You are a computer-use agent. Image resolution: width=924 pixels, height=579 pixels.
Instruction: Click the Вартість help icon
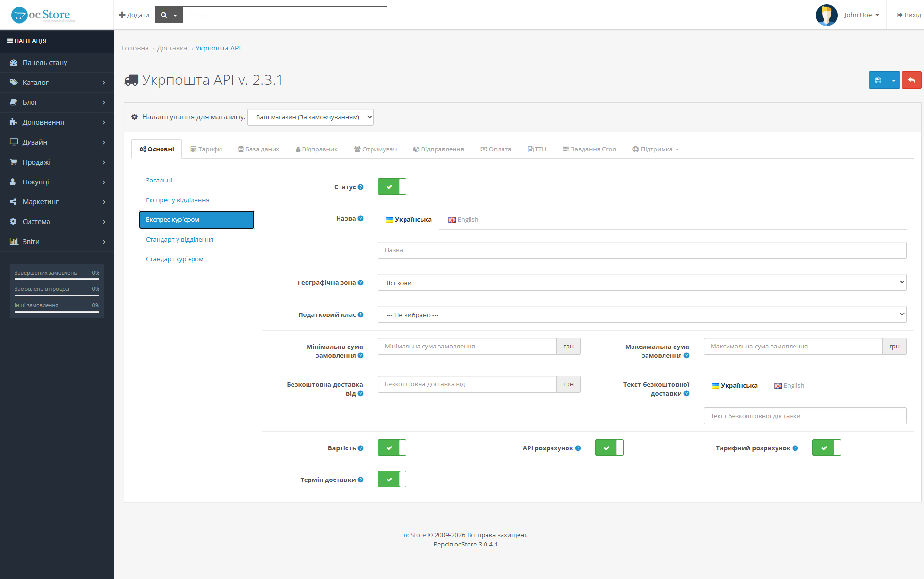point(361,448)
